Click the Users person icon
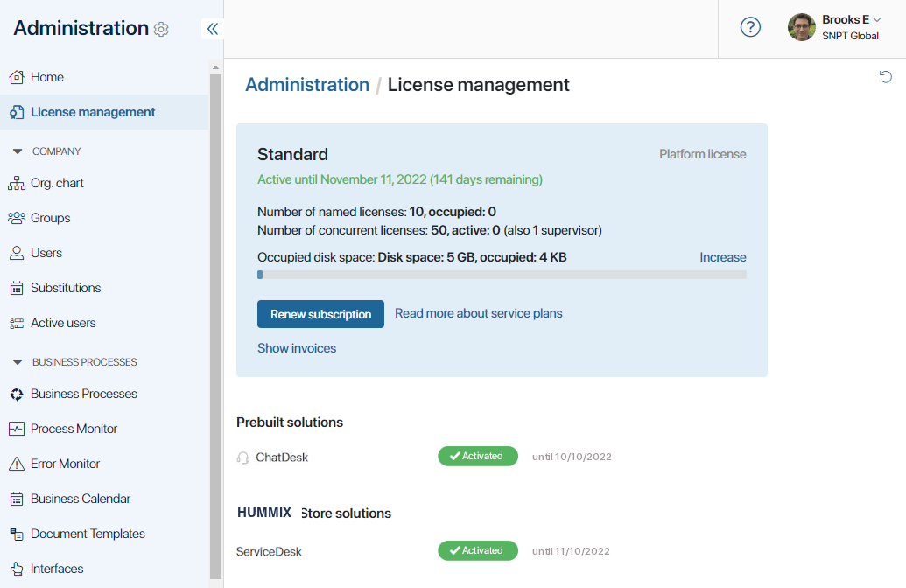The image size is (906, 588). point(17,253)
